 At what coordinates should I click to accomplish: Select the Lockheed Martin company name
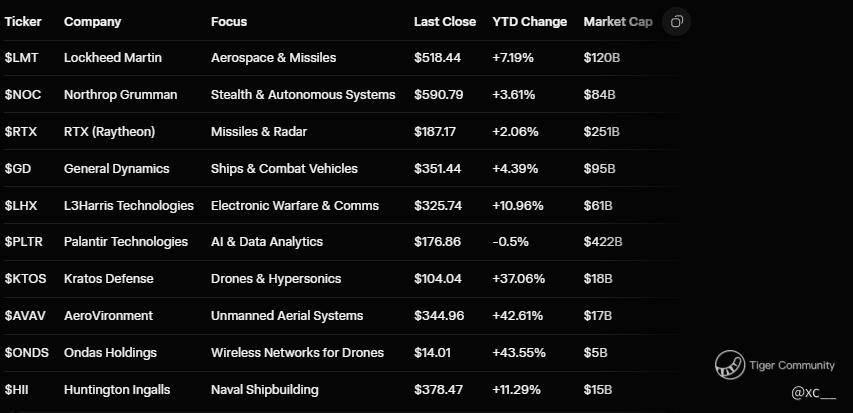pos(112,58)
